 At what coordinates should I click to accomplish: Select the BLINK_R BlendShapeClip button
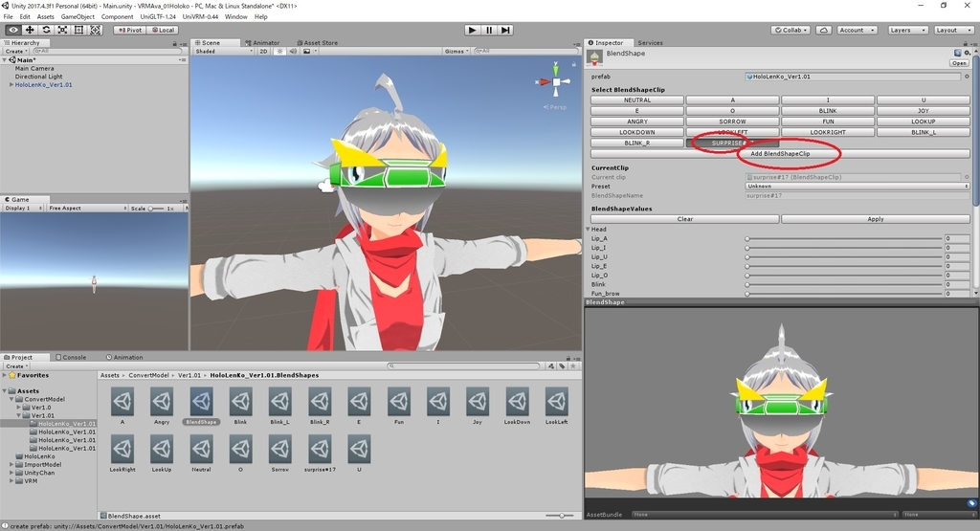pyautogui.click(x=636, y=144)
